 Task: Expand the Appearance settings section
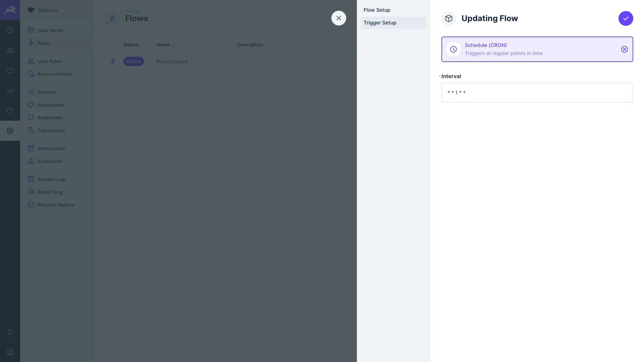click(x=51, y=105)
